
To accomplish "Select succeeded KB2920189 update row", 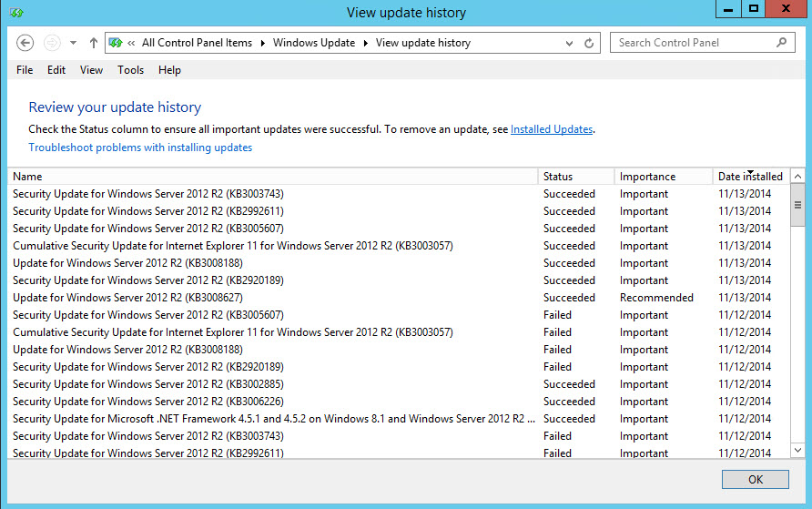I will [399, 280].
